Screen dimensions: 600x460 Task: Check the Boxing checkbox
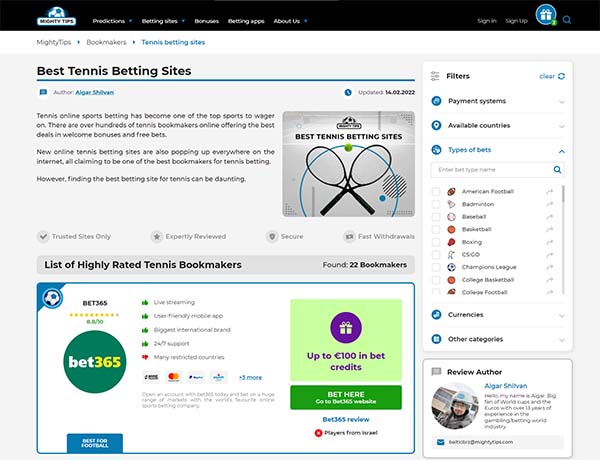436,242
